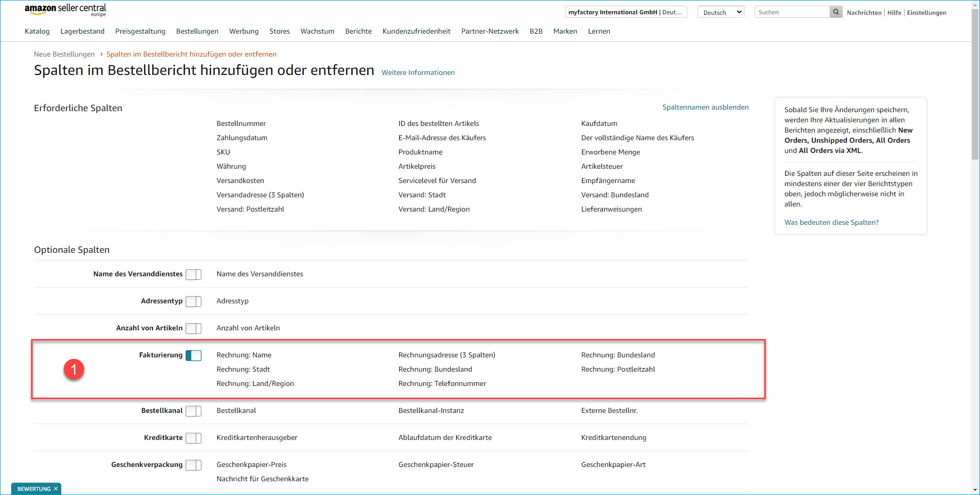Open the Berichte menu
Image resolution: width=980 pixels, height=495 pixels.
point(358,31)
